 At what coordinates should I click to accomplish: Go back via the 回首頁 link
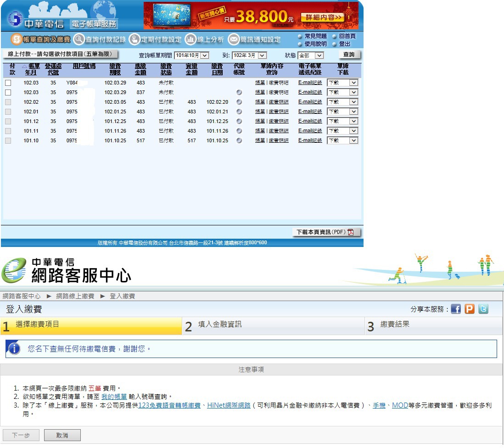point(347,36)
